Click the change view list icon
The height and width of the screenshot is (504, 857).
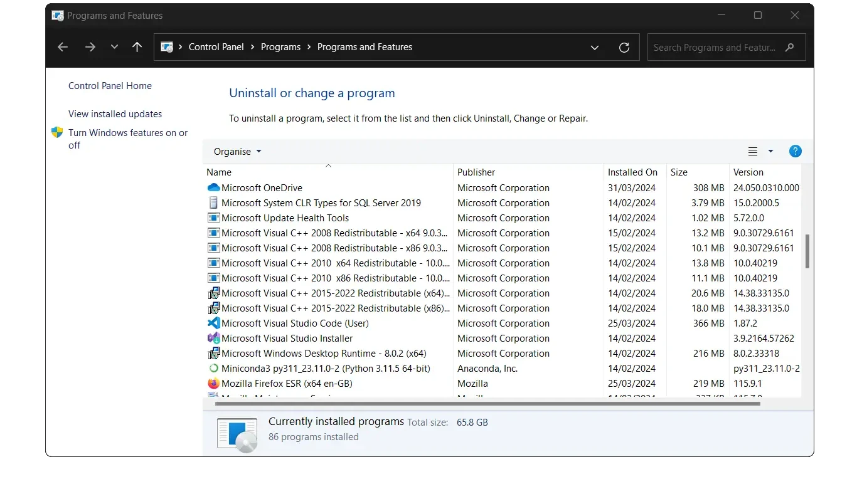click(x=753, y=151)
